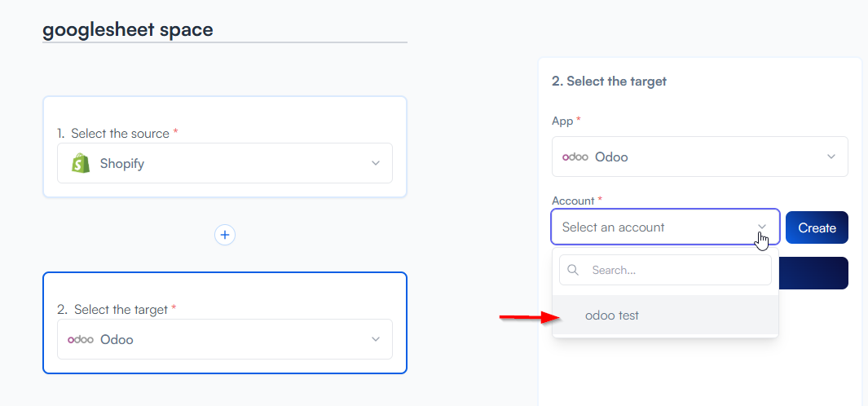Click the "Select an account" placeholder text

click(x=613, y=227)
